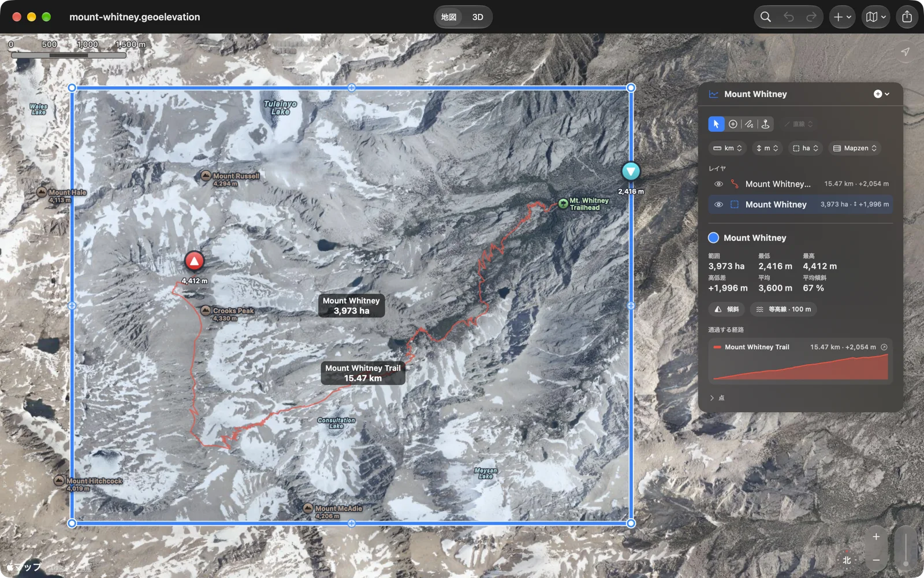Image resolution: width=924 pixels, height=578 pixels.
Task: Open the share button in toolbar
Action: [x=907, y=17]
